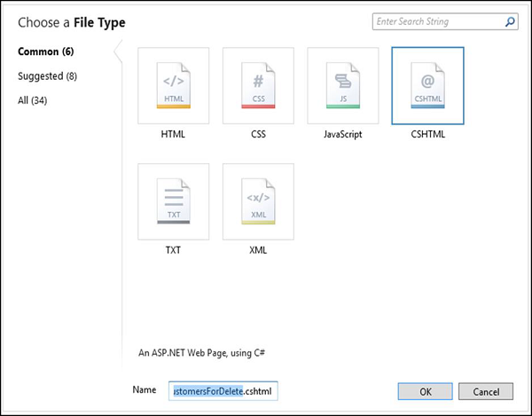Click the "JavaScript" caption text
Screen dimensions: 532x416
pos(342,135)
